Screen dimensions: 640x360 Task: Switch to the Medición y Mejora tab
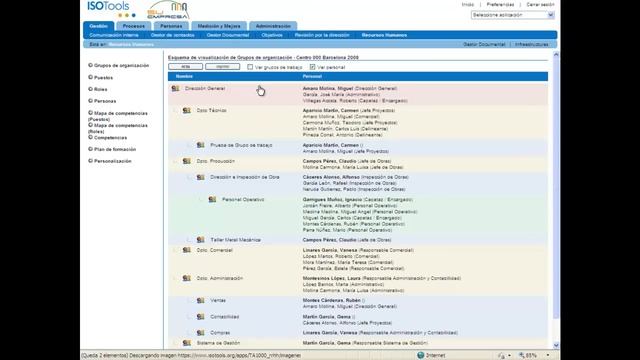(x=219, y=26)
